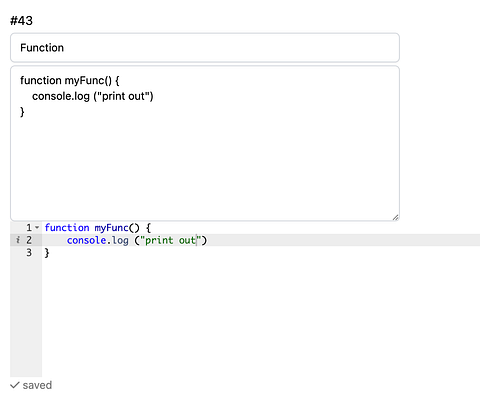Click the log method in editor line 2
The height and width of the screenshot is (399, 480).
point(120,241)
